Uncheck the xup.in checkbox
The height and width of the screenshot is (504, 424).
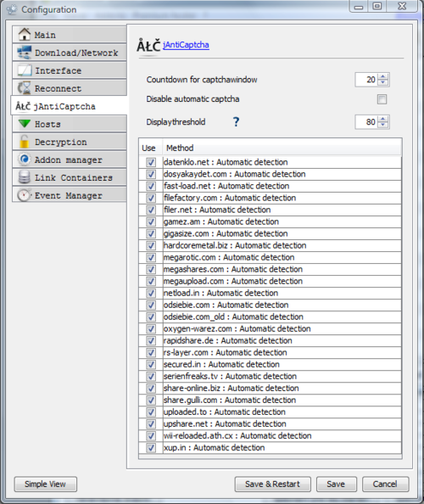tap(151, 447)
